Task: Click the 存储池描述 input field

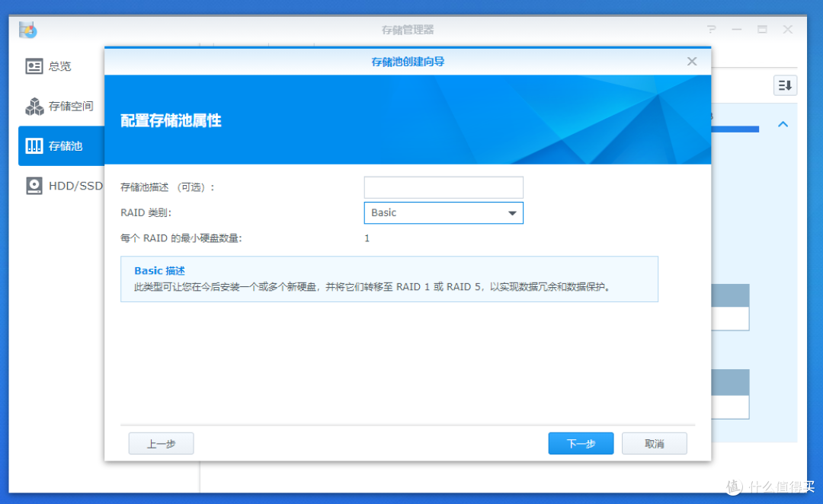Action: point(444,187)
